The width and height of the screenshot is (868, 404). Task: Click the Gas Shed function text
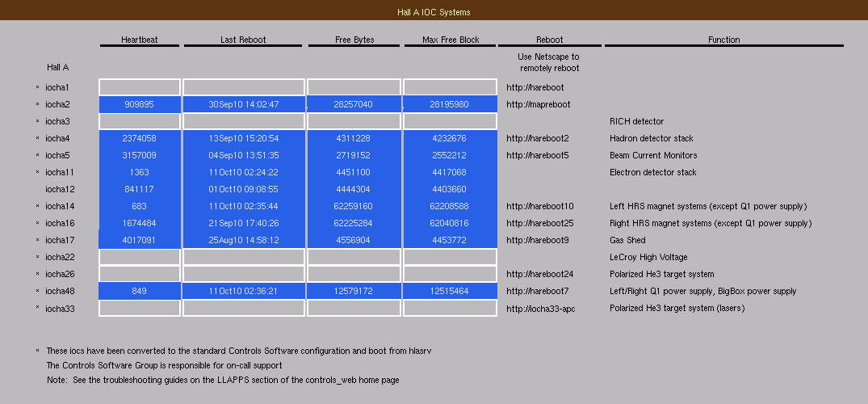coord(627,240)
